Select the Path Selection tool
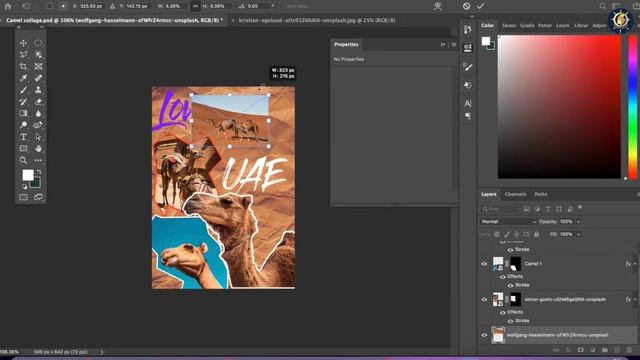This screenshot has width=640, height=360. (38, 137)
